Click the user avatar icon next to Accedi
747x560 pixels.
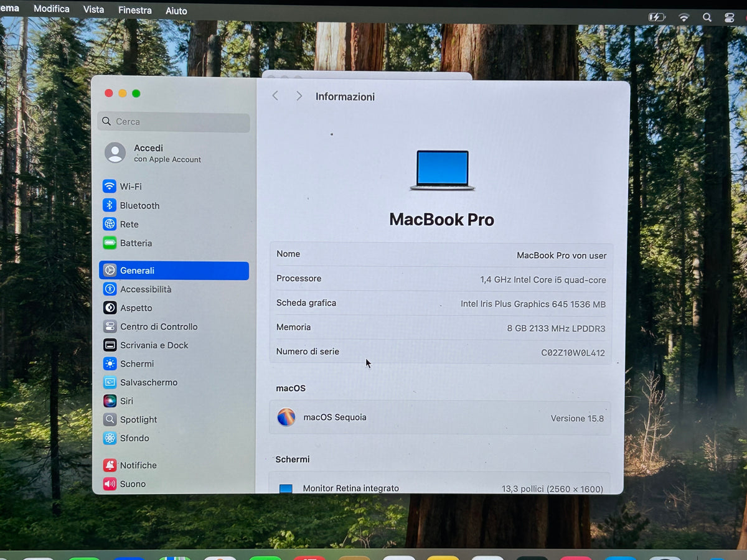pyautogui.click(x=115, y=152)
